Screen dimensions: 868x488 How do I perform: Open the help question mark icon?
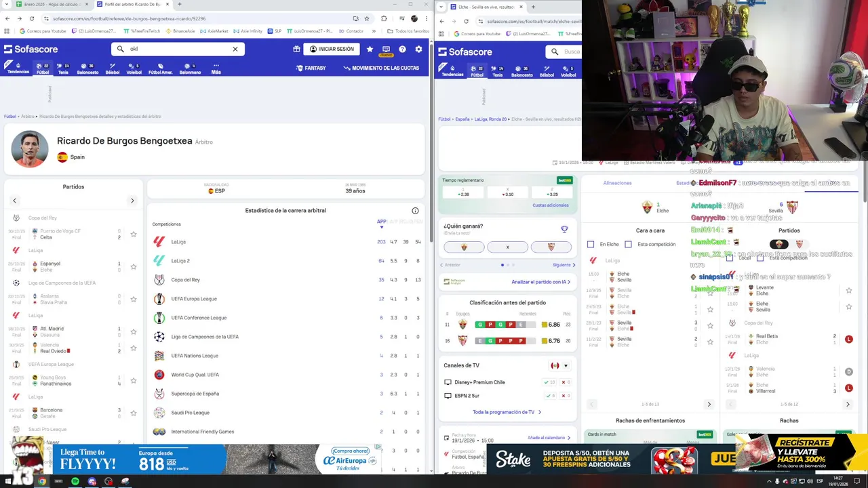point(402,49)
